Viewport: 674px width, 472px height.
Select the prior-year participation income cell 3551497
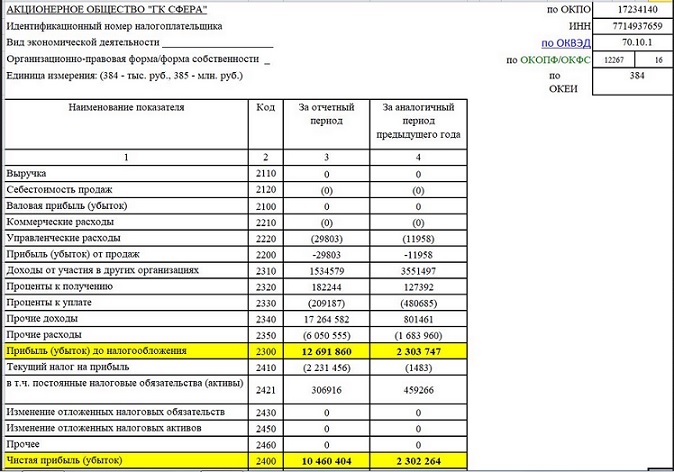coord(418,270)
